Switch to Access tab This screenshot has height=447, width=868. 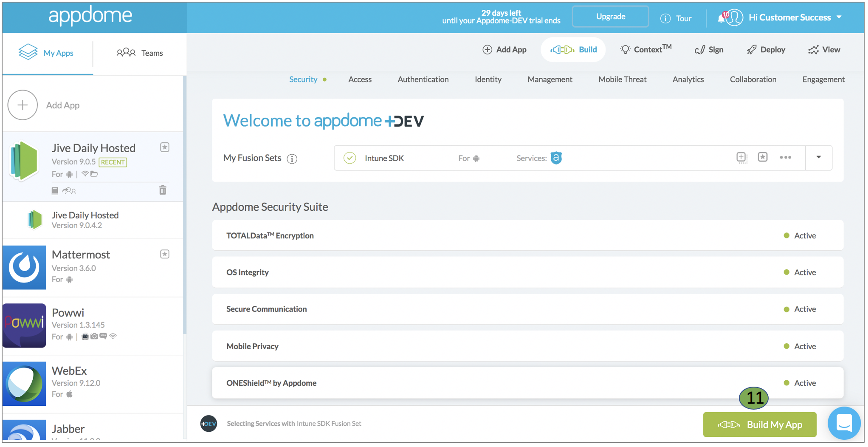click(360, 79)
